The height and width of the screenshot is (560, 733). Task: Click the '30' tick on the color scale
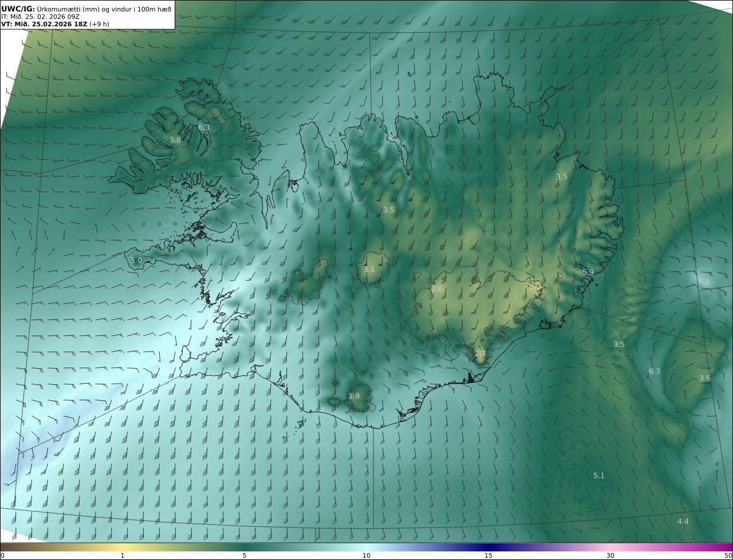(x=610, y=555)
